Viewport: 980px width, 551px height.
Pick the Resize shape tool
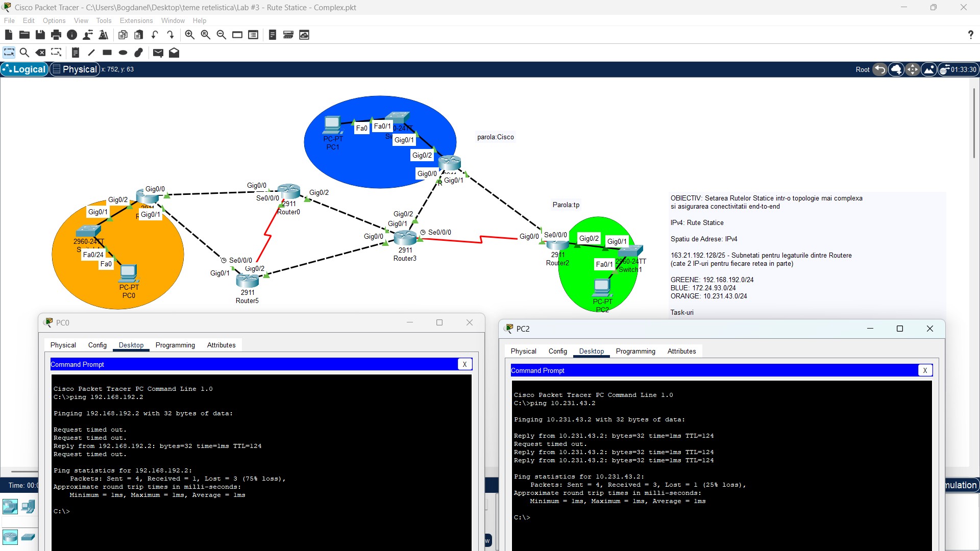(56, 53)
